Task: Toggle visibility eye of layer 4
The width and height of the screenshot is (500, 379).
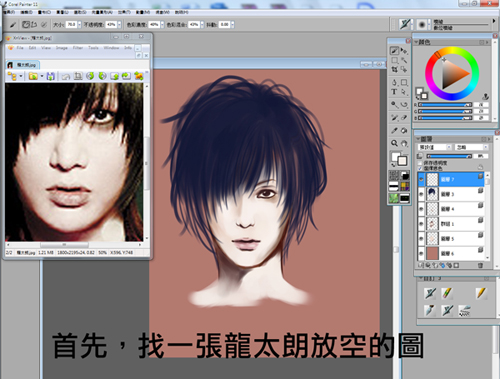Action: (x=421, y=209)
